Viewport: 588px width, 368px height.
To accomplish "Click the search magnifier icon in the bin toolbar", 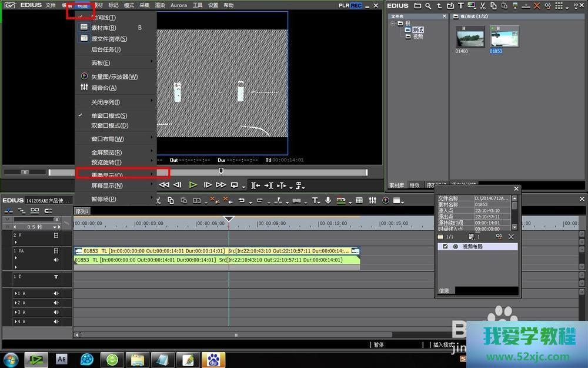I will pyautogui.click(x=428, y=6).
